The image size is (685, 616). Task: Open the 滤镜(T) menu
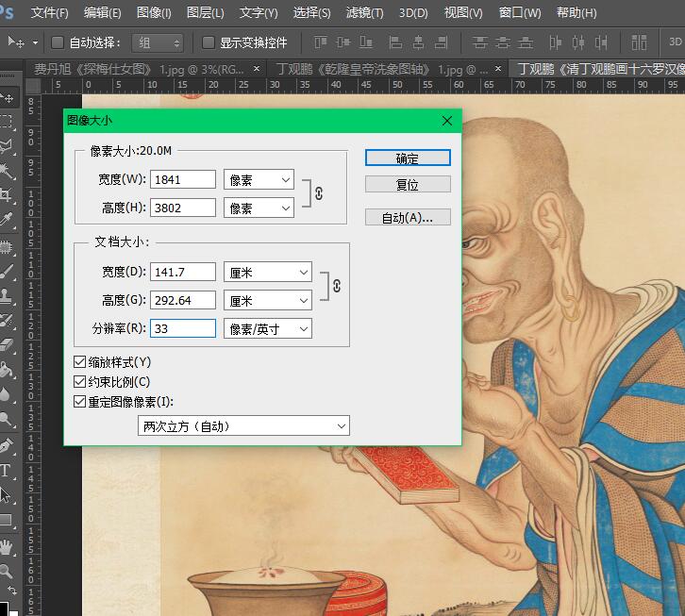365,12
